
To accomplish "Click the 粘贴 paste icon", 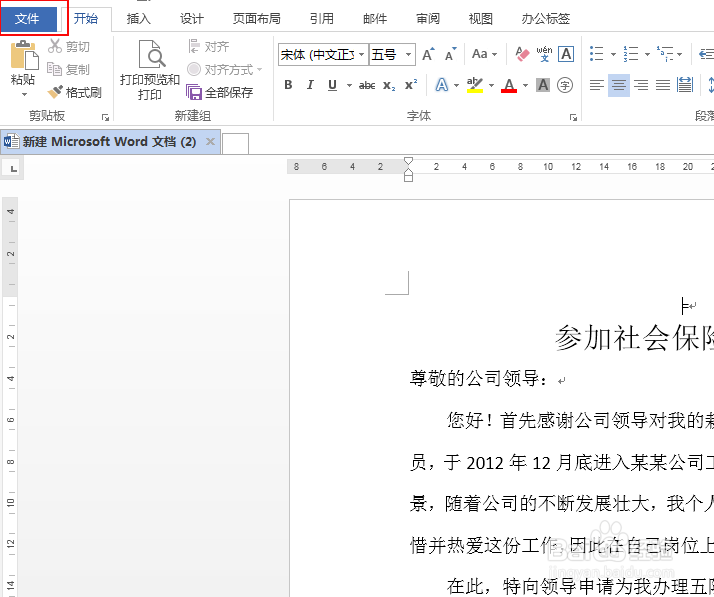I will (x=24, y=55).
